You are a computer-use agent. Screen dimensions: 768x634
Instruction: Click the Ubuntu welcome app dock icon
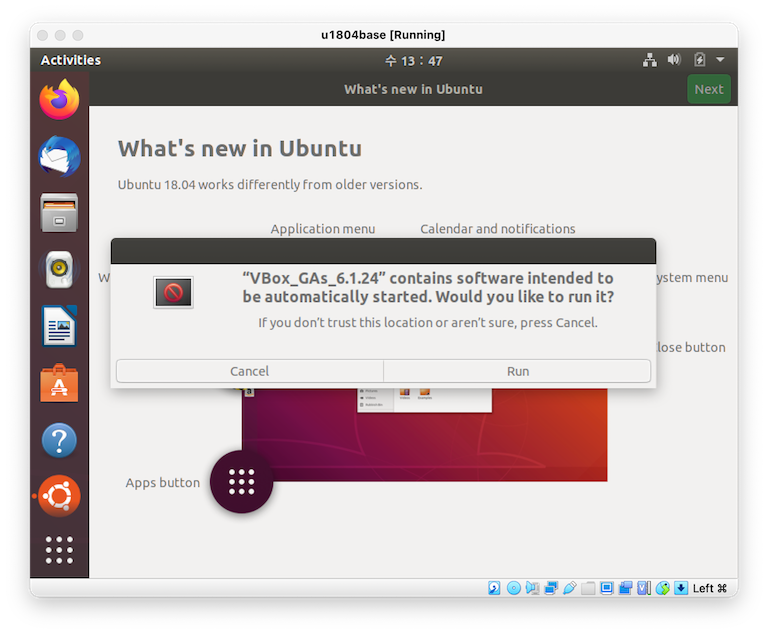59,496
